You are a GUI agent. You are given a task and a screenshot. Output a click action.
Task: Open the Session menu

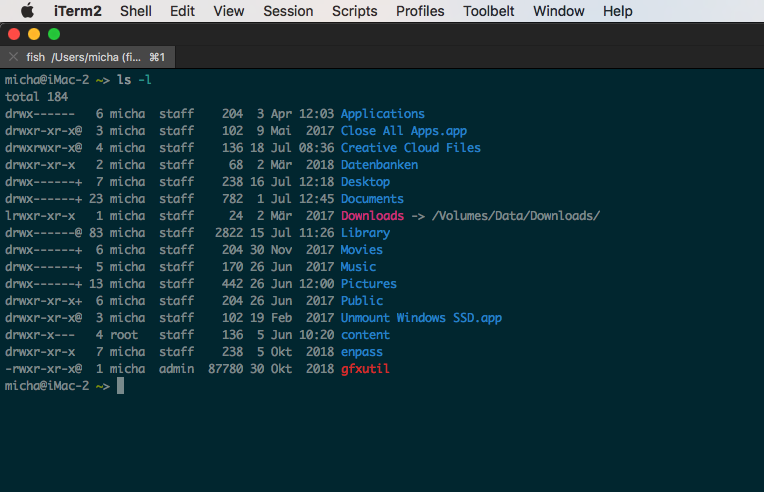[288, 11]
